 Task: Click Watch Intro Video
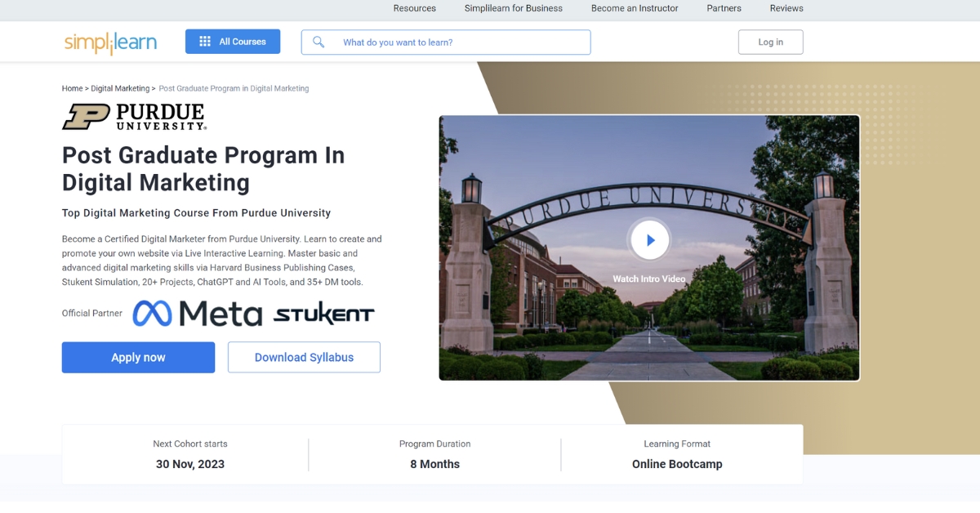tap(650, 239)
